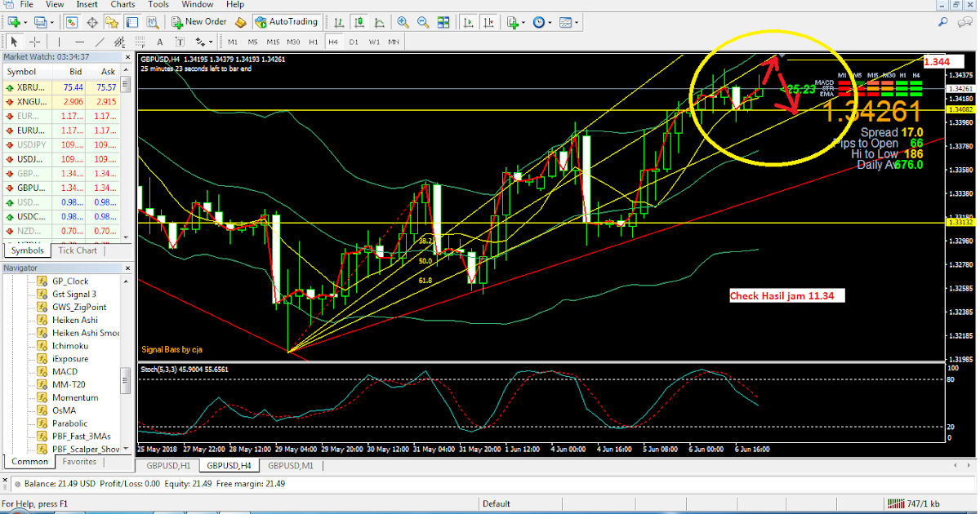Insert a Fibonacci retracement
This screenshot has width=980, height=514.
(x=140, y=41)
